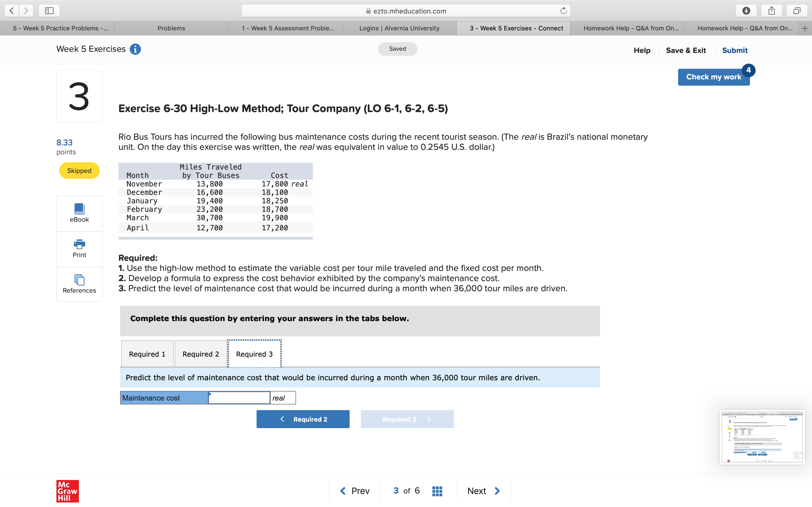
Task: Switch to the Logins Alvernia University tab
Action: pos(399,28)
